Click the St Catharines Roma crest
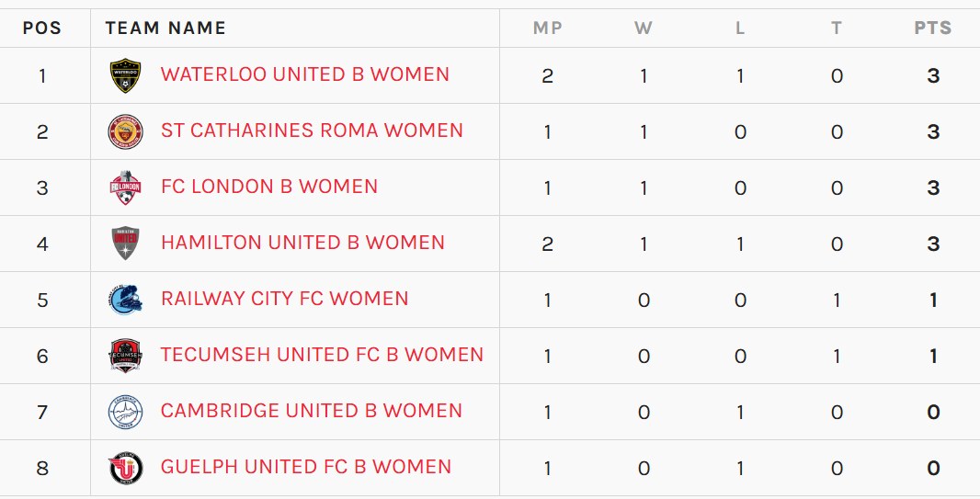The image size is (980, 499). click(125, 131)
